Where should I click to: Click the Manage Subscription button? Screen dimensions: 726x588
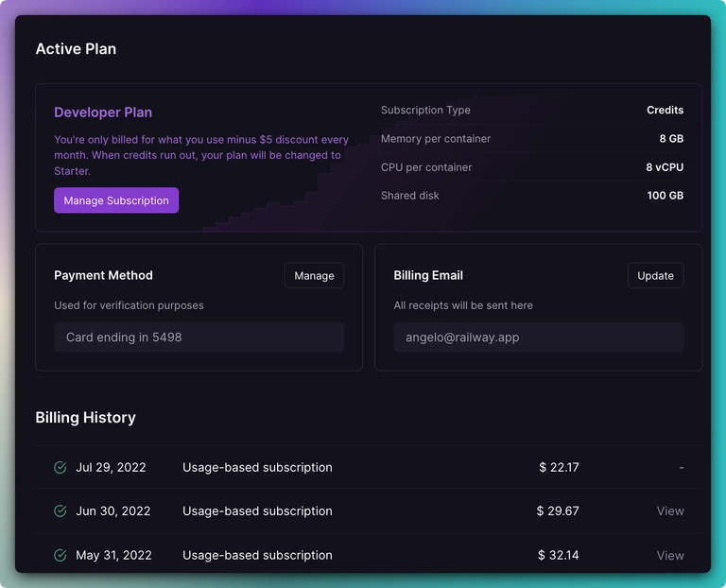tap(116, 200)
